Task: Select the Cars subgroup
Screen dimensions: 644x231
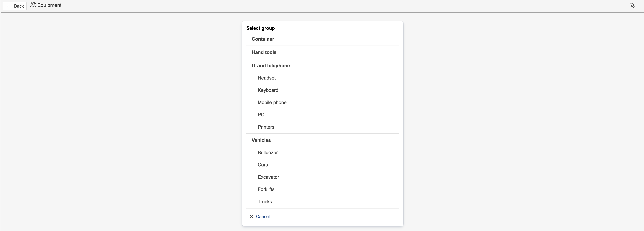Action: [x=262, y=165]
